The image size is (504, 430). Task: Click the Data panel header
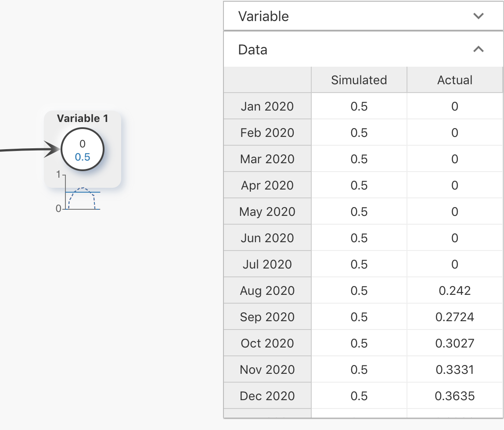click(x=363, y=50)
